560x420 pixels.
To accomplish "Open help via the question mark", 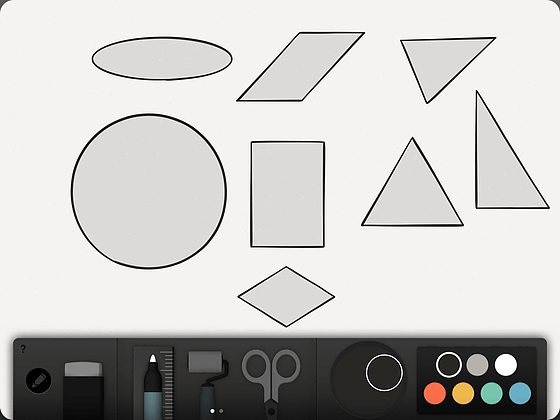I will [x=23, y=349].
